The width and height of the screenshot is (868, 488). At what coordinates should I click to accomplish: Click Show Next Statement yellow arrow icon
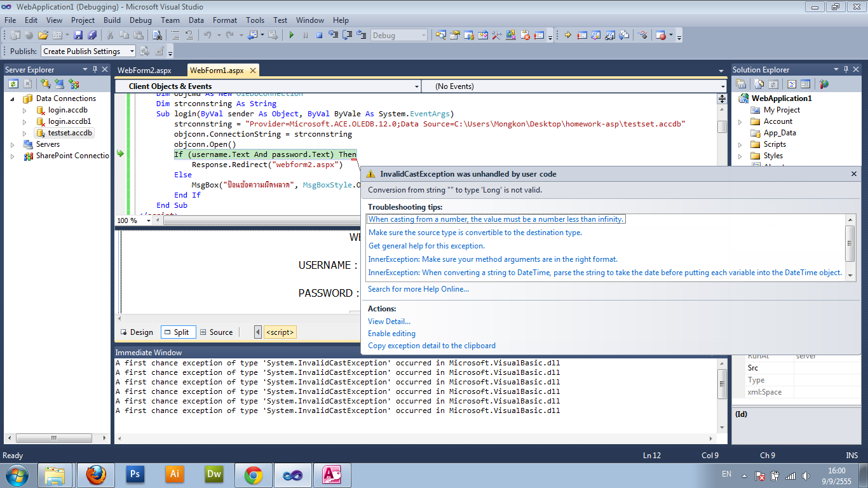(567, 36)
